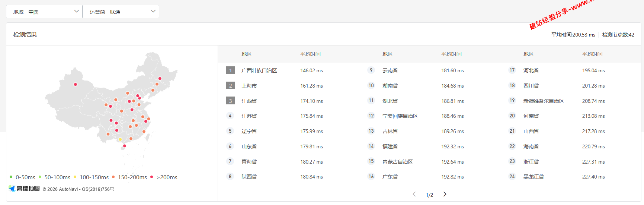
Task: Click the 0-50ms legend dot
Action: tap(11, 177)
